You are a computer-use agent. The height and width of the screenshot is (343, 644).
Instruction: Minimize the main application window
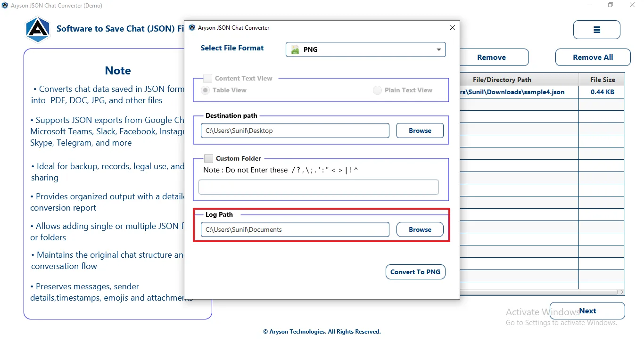click(x=590, y=5)
